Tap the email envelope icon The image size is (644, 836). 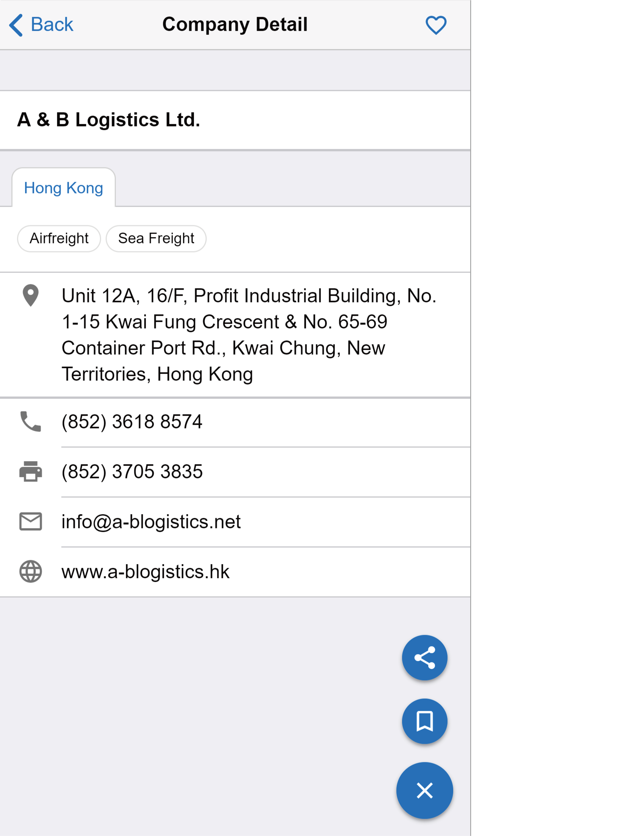[31, 522]
